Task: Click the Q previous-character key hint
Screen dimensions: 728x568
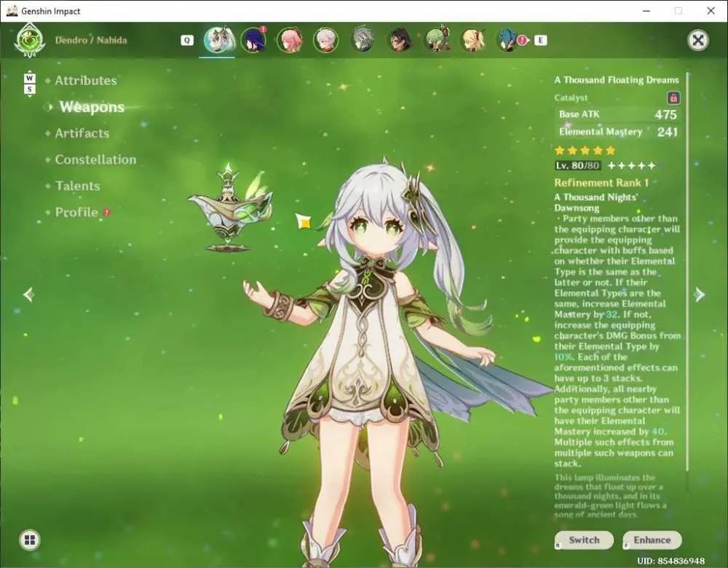Action: click(x=186, y=40)
